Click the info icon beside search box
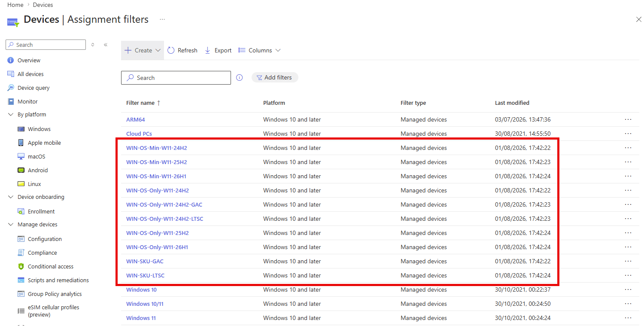Viewport: 644px width, 326px height. coord(240,78)
